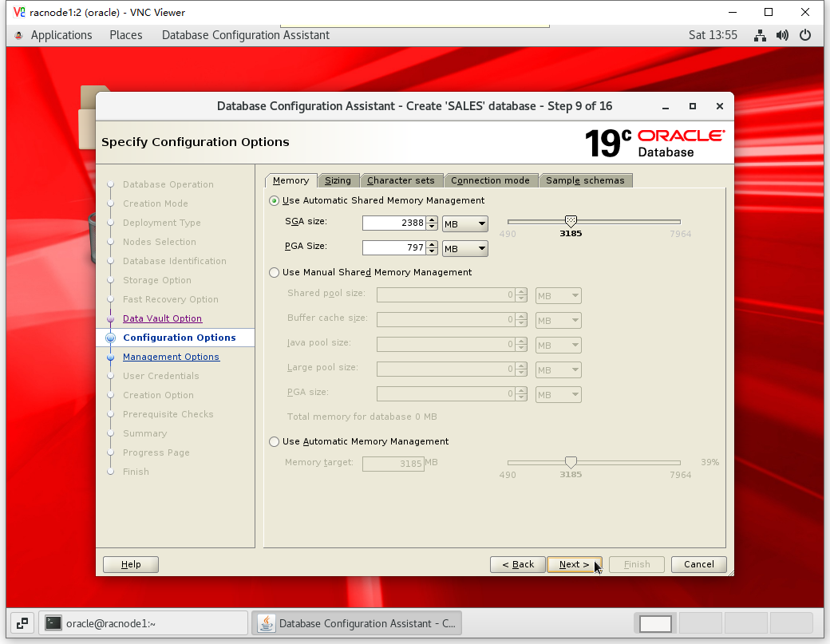Switch to the Sizing tab
The height and width of the screenshot is (644, 830).
coord(338,180)
